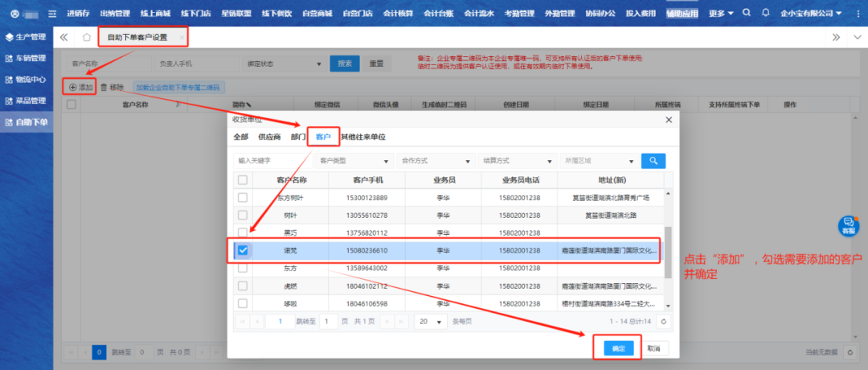Screen dimensions: 868x370
Task: Click the blue search magnifier in dialog
Action: pyautogui.click(x=653, y=161)
